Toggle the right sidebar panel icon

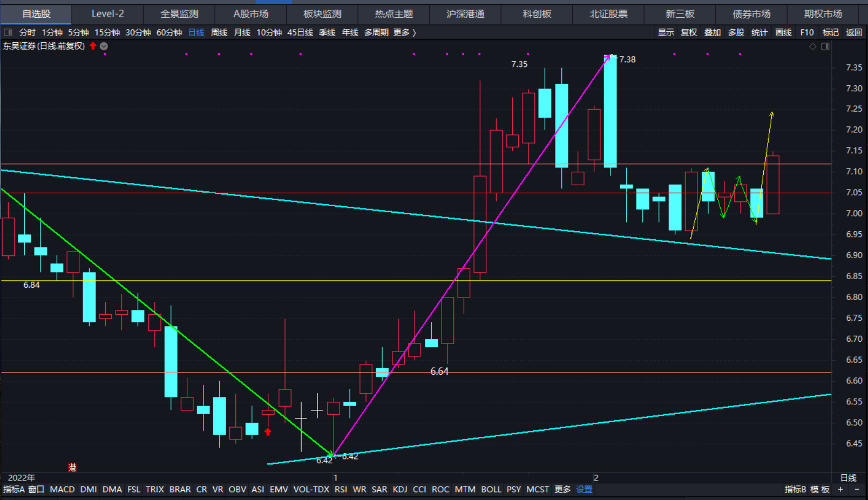click(825, 46)
